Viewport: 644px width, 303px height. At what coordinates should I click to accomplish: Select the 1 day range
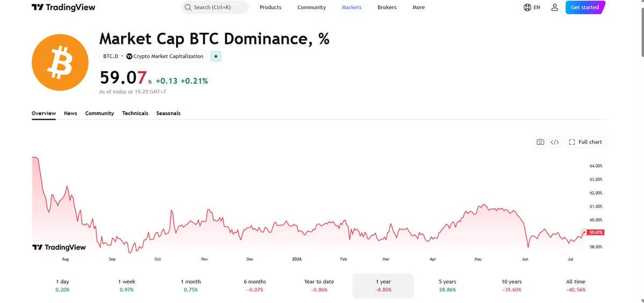tap(63, 285)
